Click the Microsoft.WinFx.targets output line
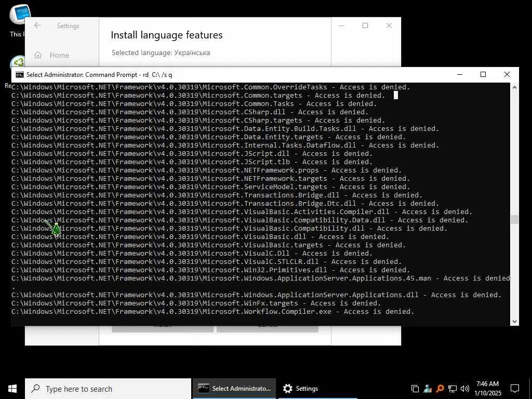The width and height of the screenshot is (532, 399). [x=196, y=303]
